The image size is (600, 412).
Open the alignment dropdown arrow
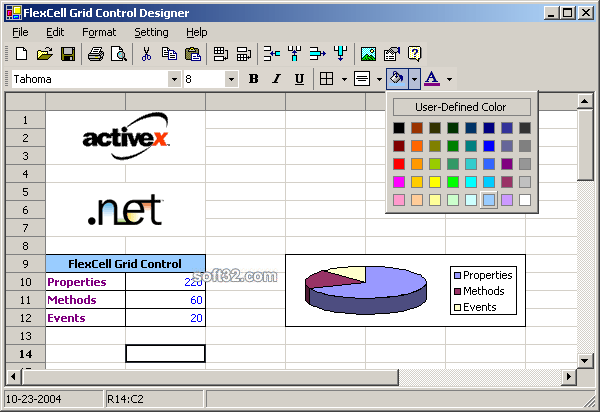tap(379, 80)
